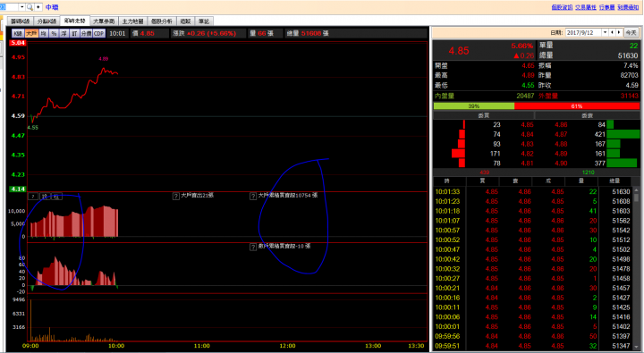Click the 總量 51608 張 readout in toolbar

(308, 34)
